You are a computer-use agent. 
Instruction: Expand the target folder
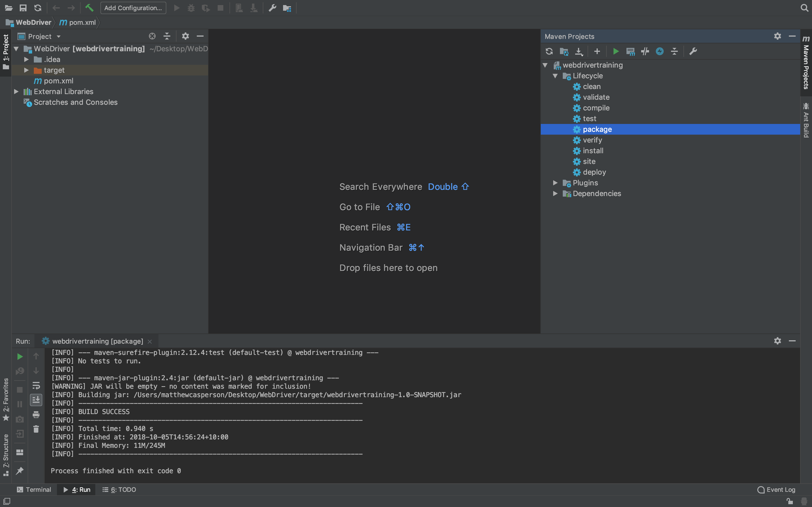click(x=26, y=70)
